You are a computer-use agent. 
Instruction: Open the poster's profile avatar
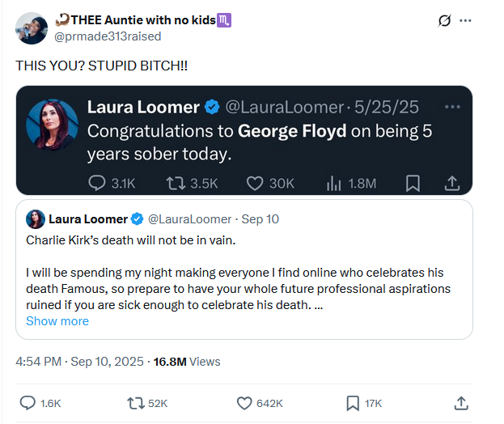pyautogui.click(x=31, y=28)
